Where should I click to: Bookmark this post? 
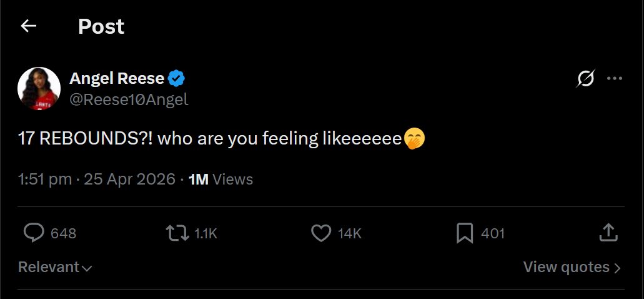pyautogui.click(x=464, y=233)
